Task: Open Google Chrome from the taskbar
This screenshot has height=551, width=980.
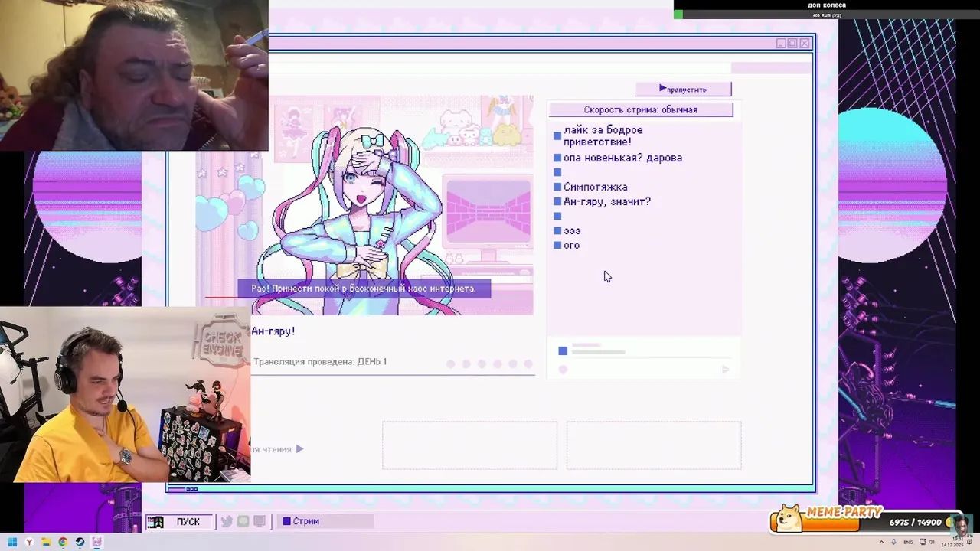Action: [x=63, y=543]
